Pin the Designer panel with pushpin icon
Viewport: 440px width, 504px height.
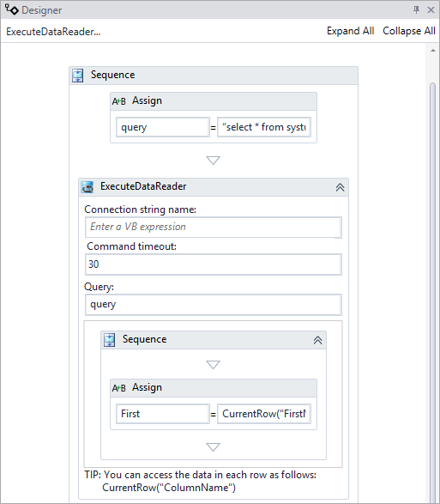pos(416,10)
